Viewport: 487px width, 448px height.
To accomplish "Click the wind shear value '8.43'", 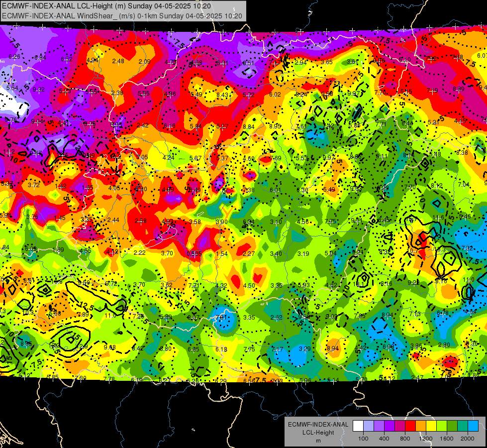I will pos(222,95).
